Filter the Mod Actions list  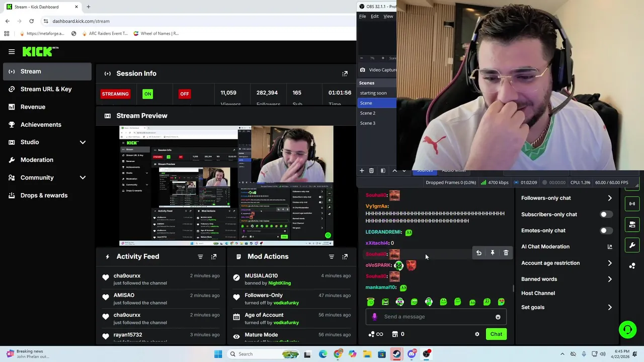click(331, 256)
